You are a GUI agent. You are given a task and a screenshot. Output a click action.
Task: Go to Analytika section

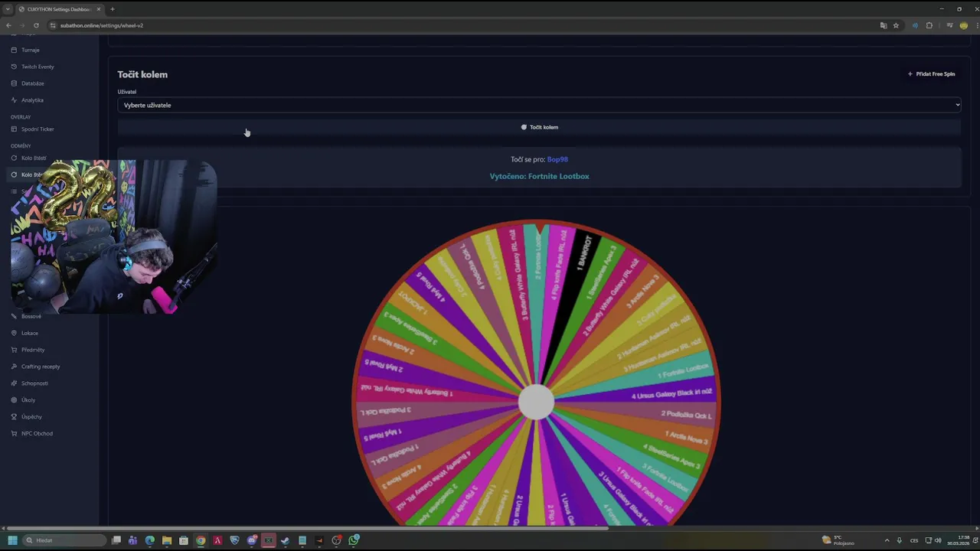tap(32, 100)
